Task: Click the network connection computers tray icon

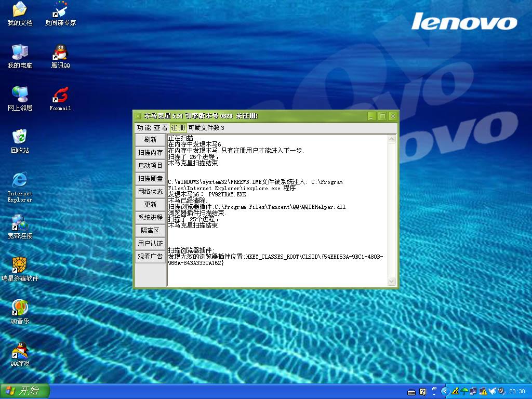Action: tap(473, 391)
